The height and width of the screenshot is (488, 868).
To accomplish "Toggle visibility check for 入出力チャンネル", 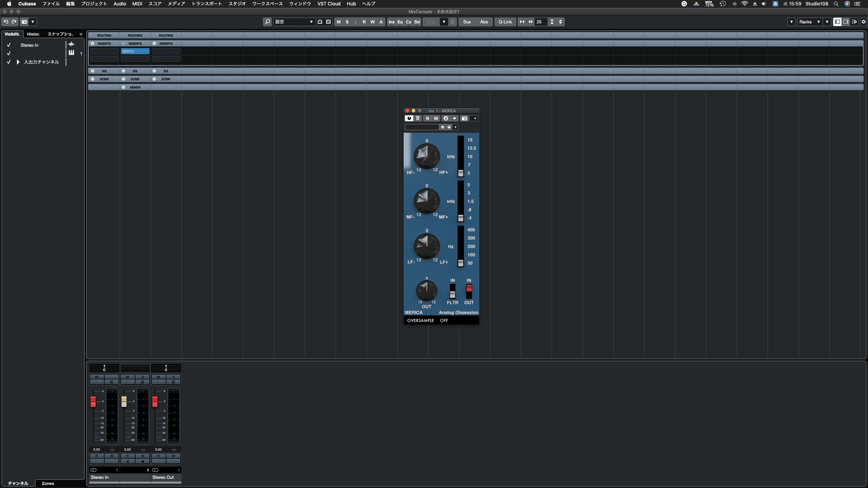I will (x=8, y=62).
